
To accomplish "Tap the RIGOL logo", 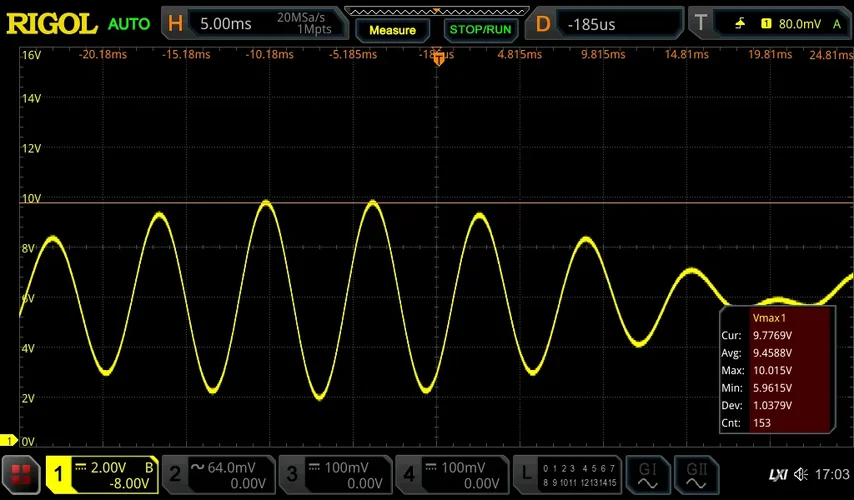I will [51, 24].
